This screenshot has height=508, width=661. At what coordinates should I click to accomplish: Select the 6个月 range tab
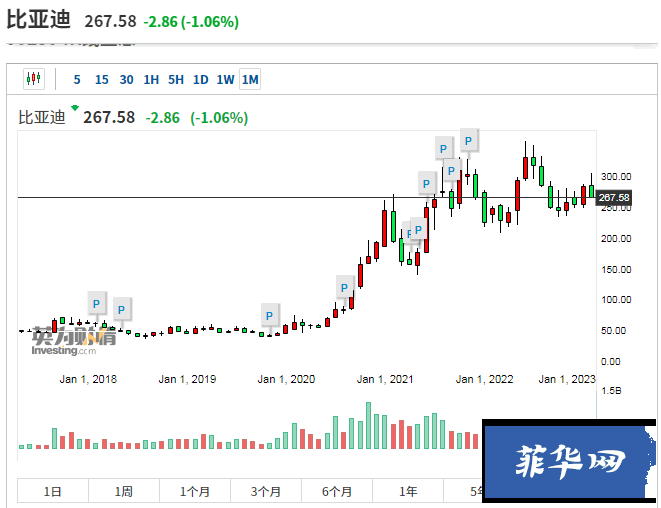click(x=337, y=491)
